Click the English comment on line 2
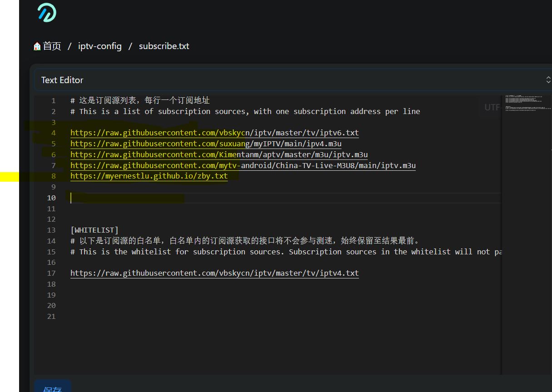 (x=245, y=112)
